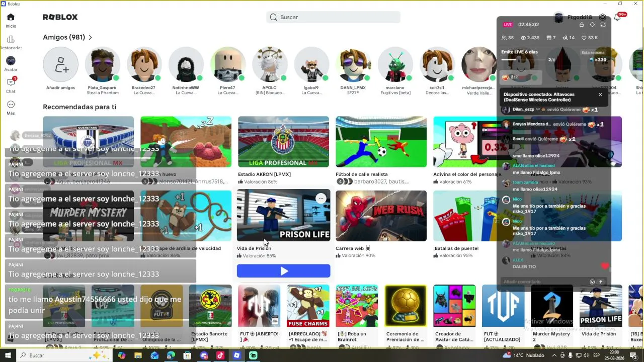
Task: Click the Roblox logo
Action: pos(60,17)
